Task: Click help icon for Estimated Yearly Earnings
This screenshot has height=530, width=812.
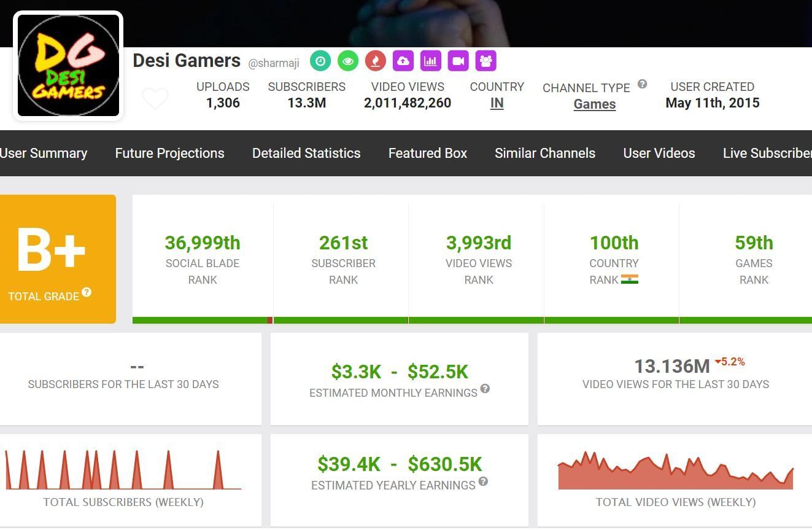Action: pyautogui.click(x=483, y=481)
